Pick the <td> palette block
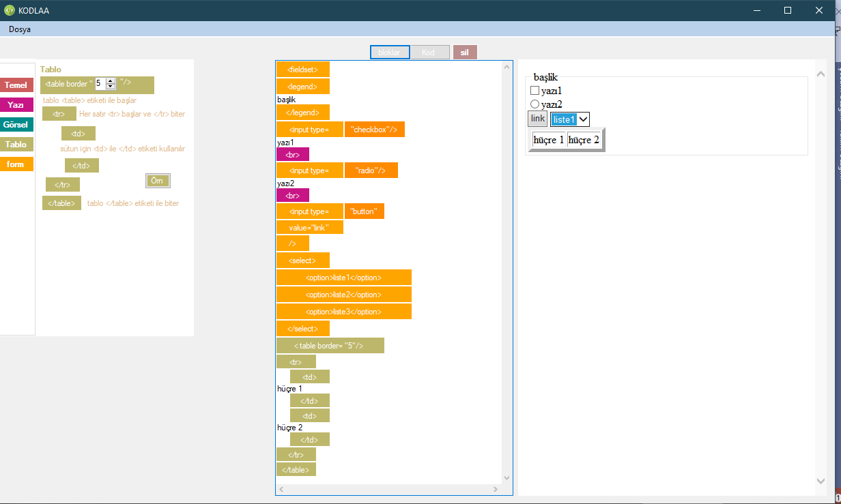Image resolution: width=841 pixels, height=504 pixels. point(79,134)
